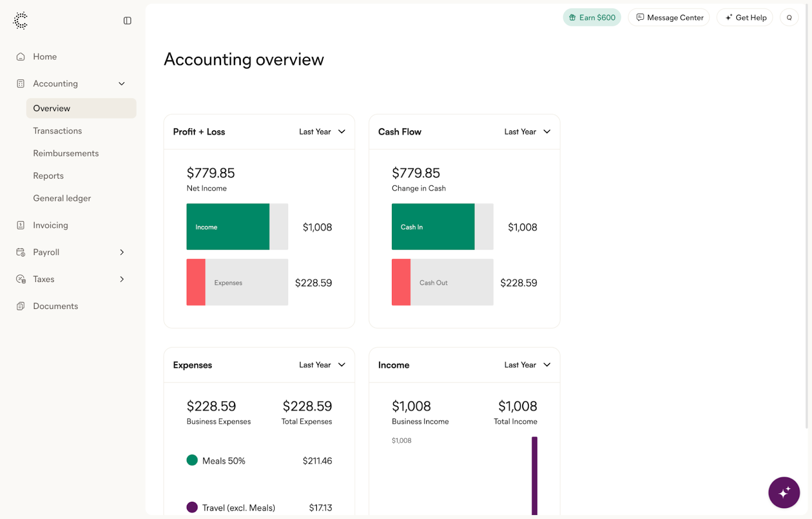812x519 pixels.
Task: Open Profit + Loss Last Year dropdown
Action: (322, 132)
